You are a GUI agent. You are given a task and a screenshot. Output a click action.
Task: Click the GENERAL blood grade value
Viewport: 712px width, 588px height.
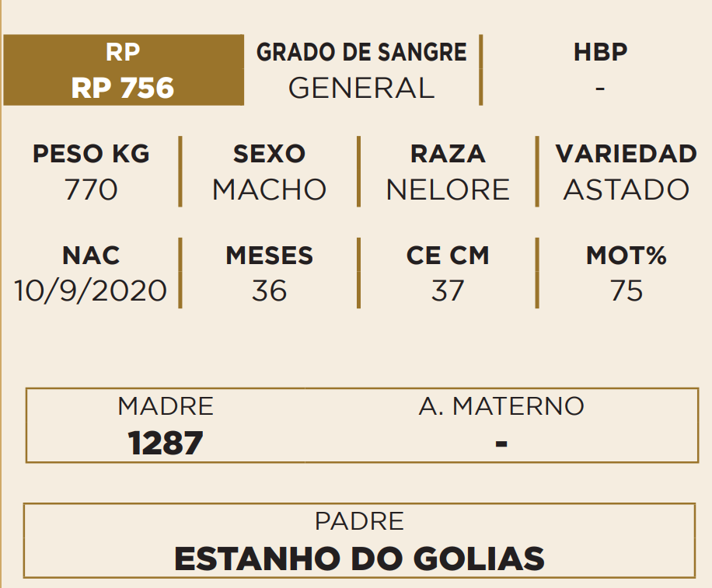(x=361, y=88)
